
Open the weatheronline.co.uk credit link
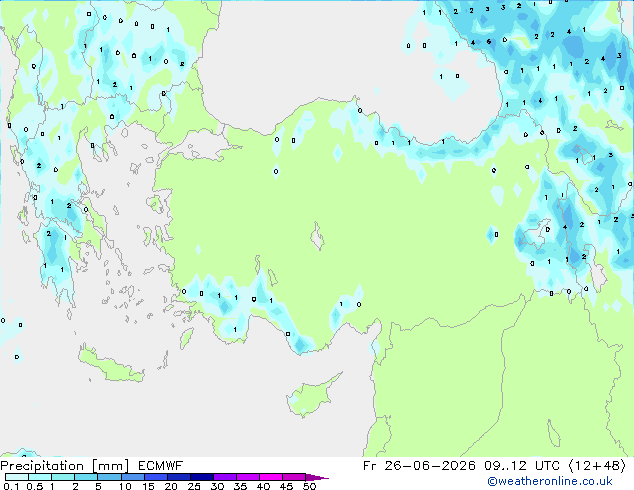[x=550, y=481]
